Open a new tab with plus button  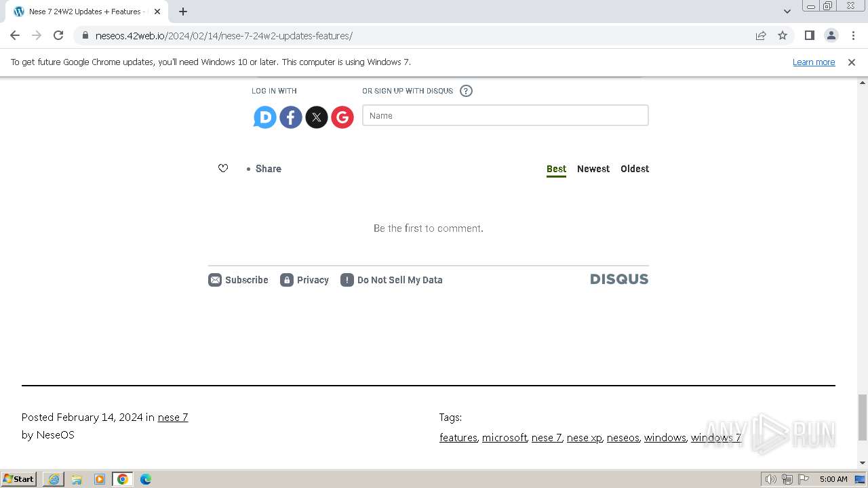point(183,12)
